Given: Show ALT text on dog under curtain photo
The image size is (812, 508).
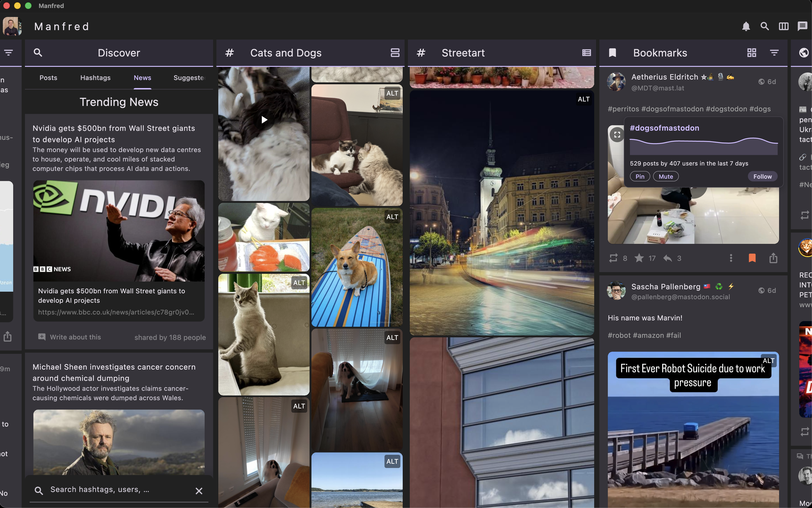Looking at the screenshot, I should point(392,338).
